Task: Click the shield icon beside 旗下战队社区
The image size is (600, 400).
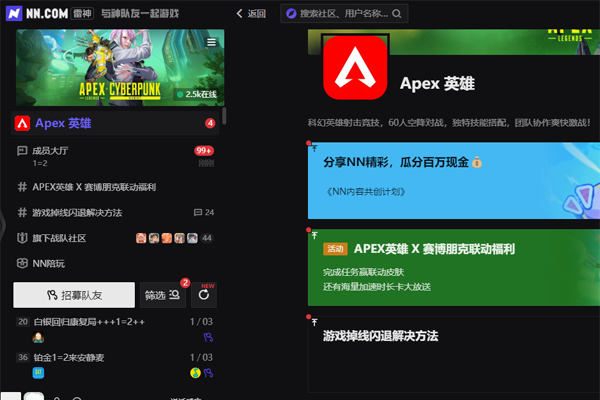Action: point(22,238)
